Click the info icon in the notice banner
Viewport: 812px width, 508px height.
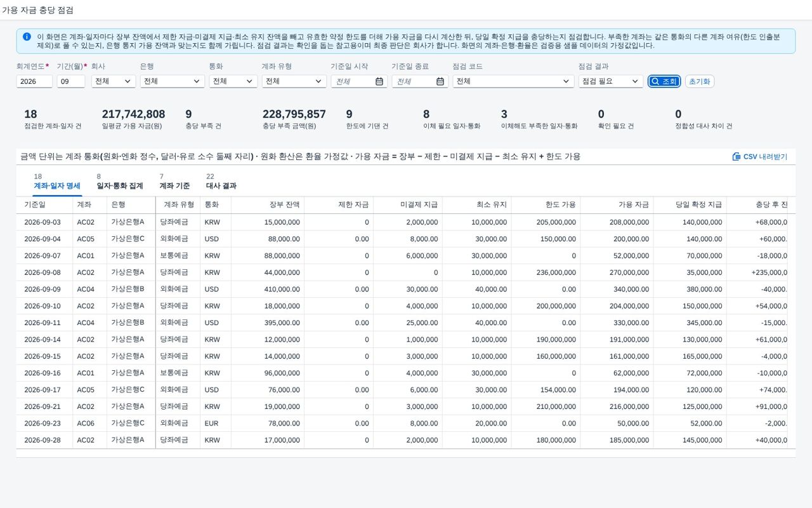coord(27,37)
